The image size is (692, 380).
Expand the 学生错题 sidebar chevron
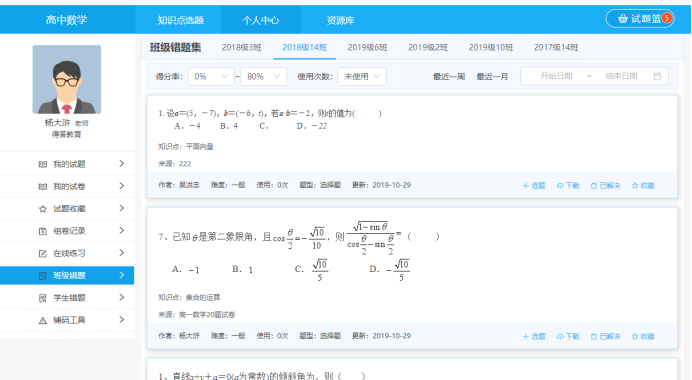[x=122, y=297]
